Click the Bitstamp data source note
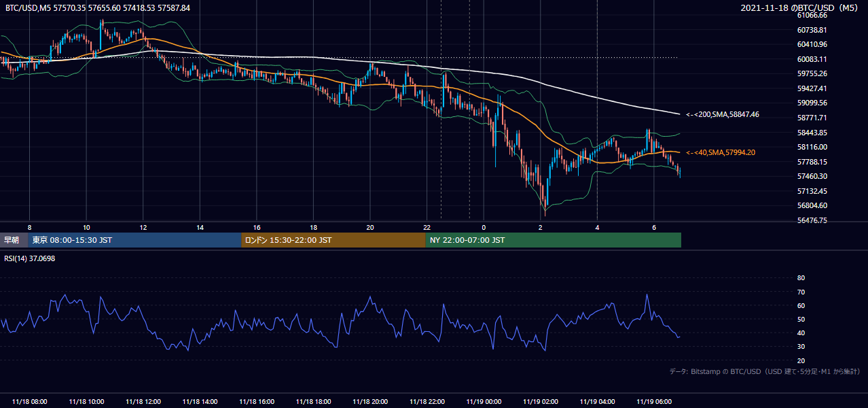The width and height of the screenshot is (868, 408). 765,371
